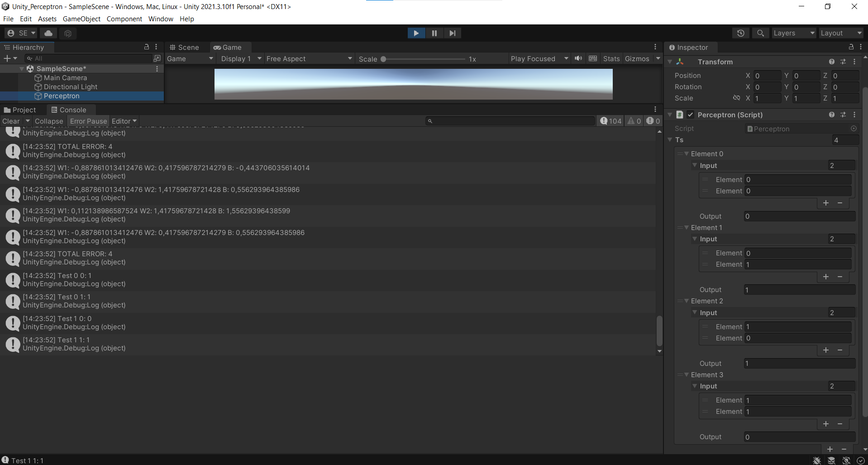
Task: Toggle the 104 info messages filter
Action: pyautogui.click(x=611, y=121)
